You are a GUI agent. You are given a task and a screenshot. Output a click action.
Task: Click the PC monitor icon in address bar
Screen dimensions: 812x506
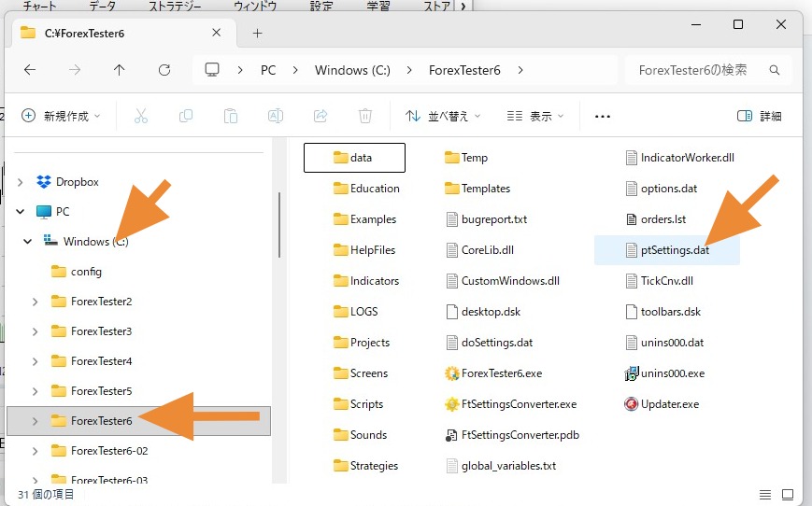(212, 70)
